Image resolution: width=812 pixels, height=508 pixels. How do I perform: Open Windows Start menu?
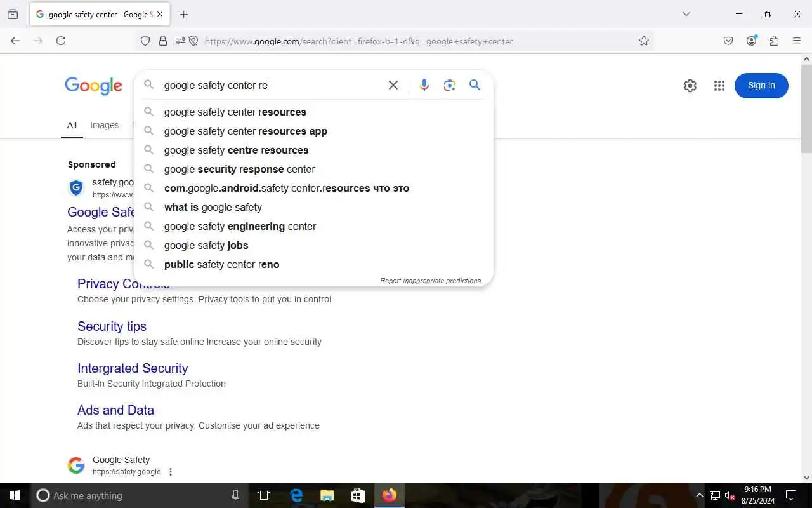click(15, 495)
